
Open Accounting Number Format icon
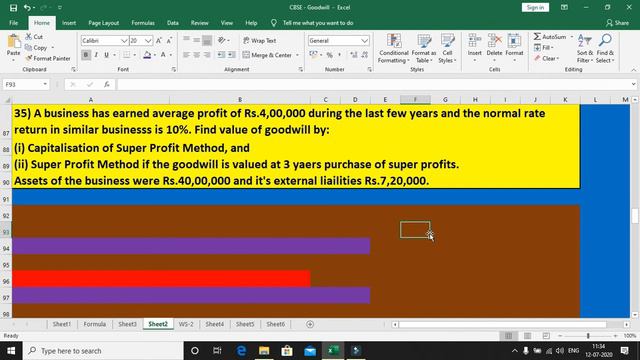(x=313, y=55)
